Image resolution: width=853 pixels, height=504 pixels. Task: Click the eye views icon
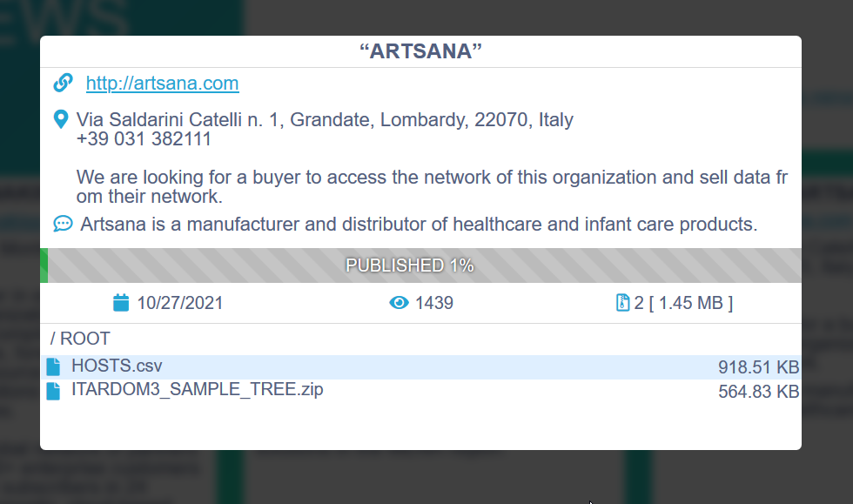click(399, 303)
